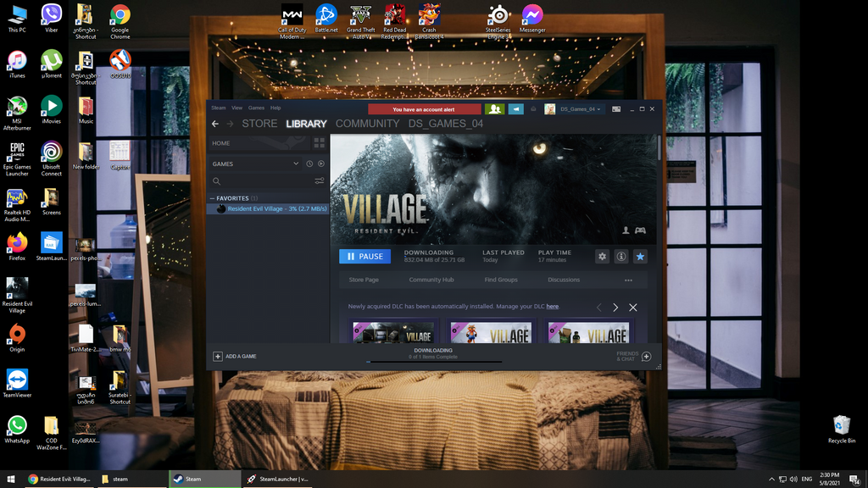Select the LIBRARY tab
The width and height of the screenshot is (868, 488).
point(306,124)
